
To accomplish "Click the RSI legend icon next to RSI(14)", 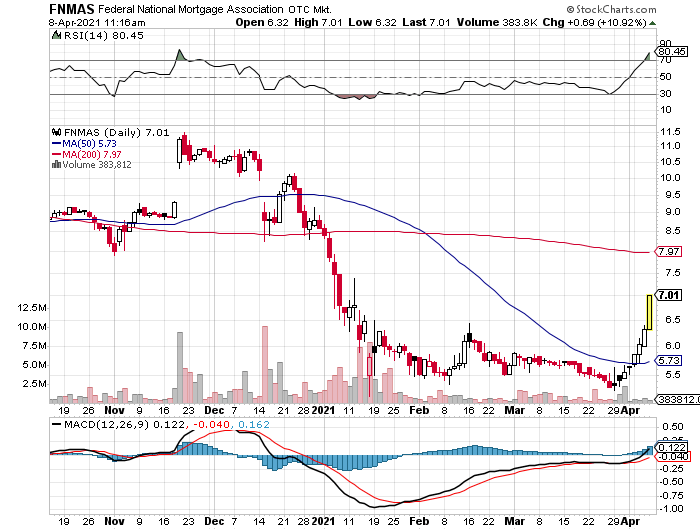I will pyautogui.click(x=56, y=35).
